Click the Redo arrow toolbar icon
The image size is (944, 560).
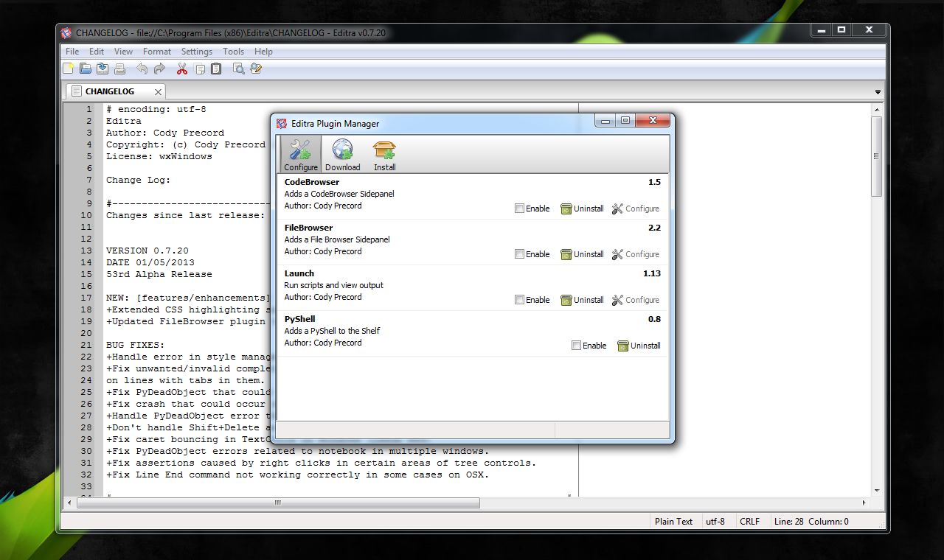(159, 69)
